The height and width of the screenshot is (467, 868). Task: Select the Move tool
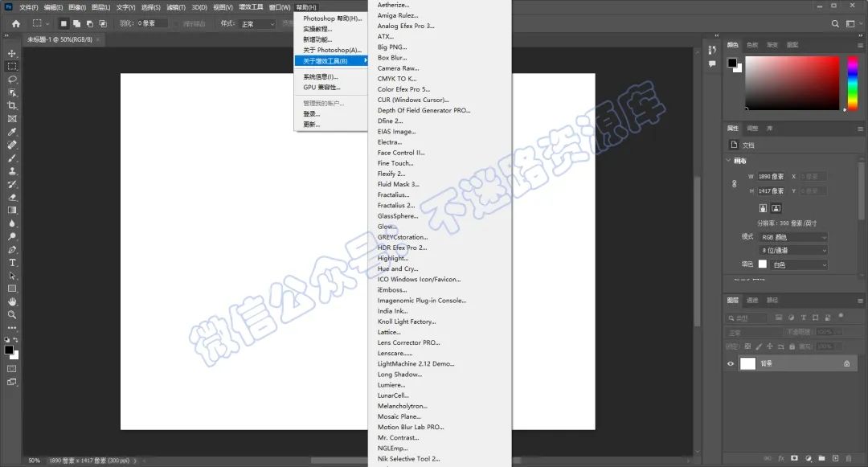point(11,54)
